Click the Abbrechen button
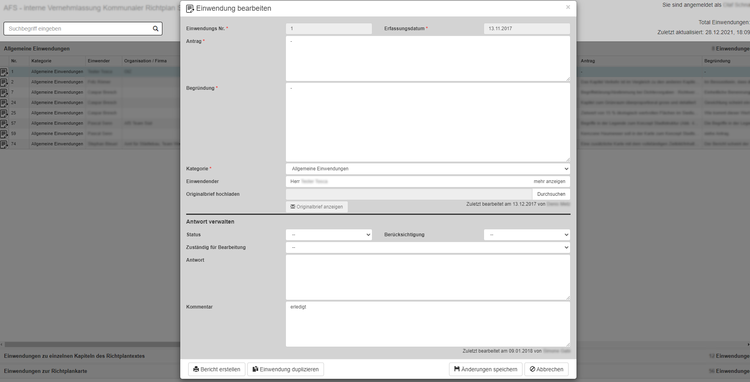The height and width of the screenshot is (382, 750). (547, 369)
